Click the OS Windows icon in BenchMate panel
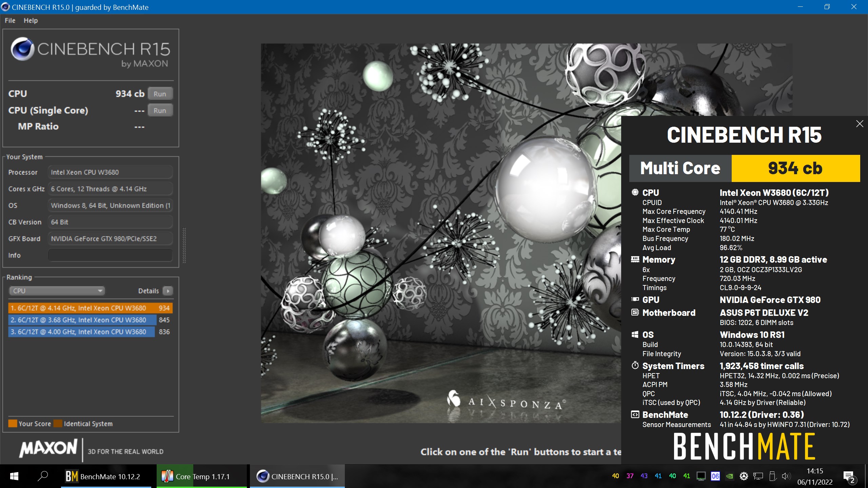This screenshot has width=868, height=488. (635, 334)
